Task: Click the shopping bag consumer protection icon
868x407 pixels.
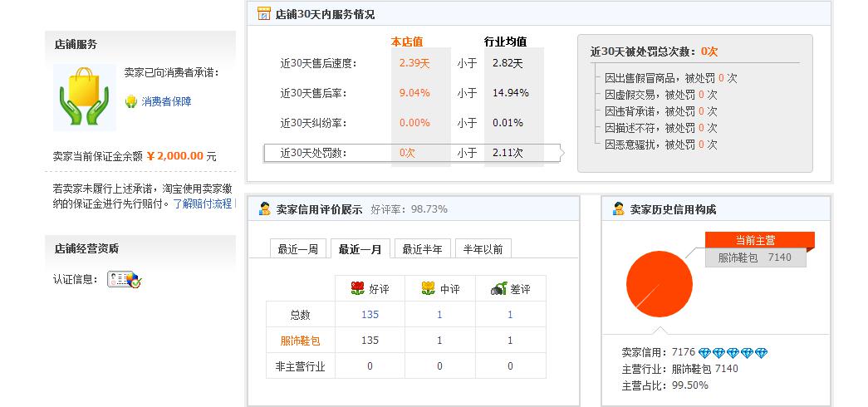Action: [x=84, y=97]
